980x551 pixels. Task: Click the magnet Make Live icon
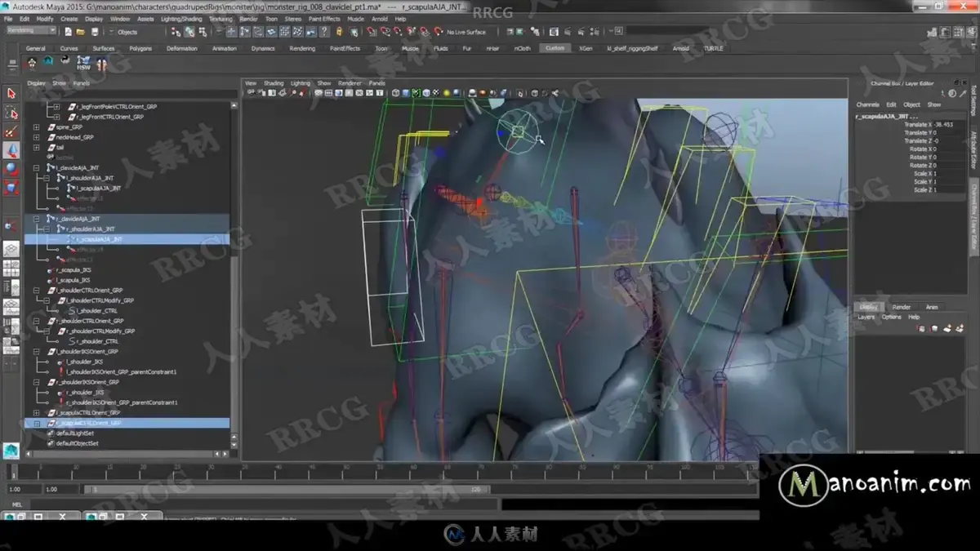(x=439, y=32)
